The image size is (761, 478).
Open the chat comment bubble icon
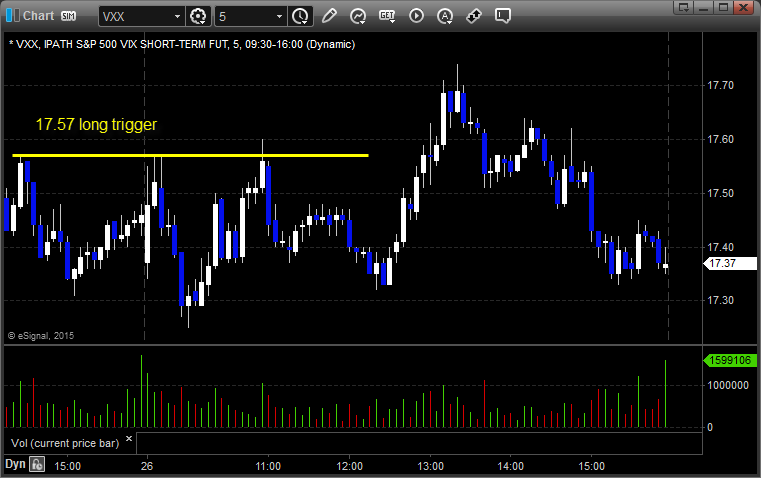[503, 16]
